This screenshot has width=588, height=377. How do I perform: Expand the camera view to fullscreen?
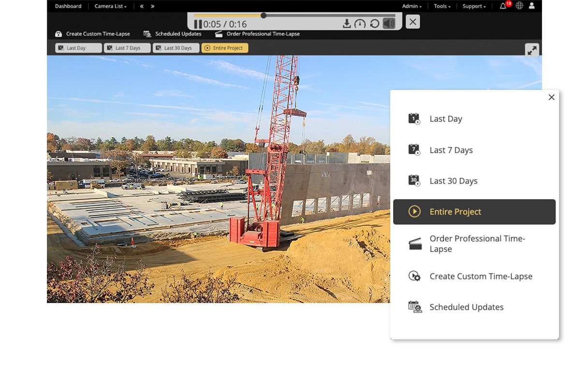[x=531, y=50]
